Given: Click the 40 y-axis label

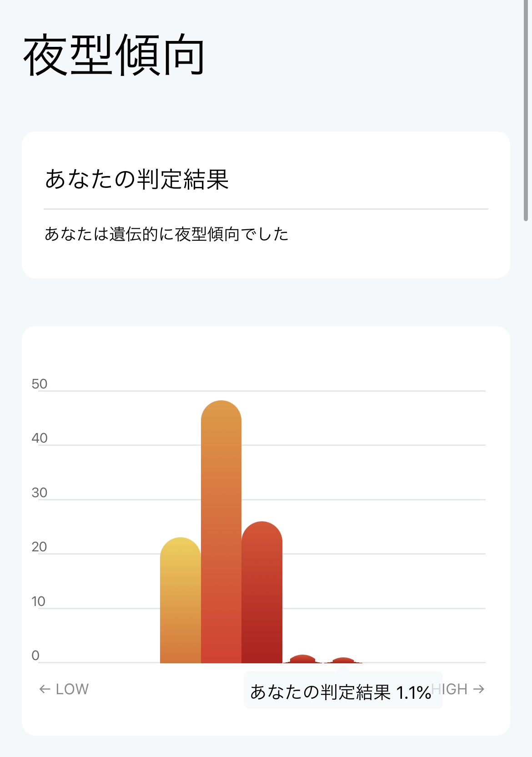Looking at the screenshot, I should tap(40, 438).
